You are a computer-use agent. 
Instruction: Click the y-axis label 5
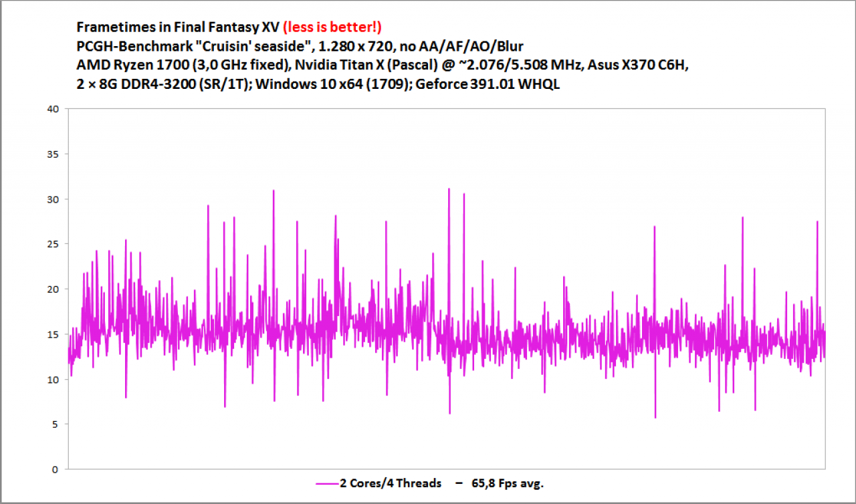pos(56,424)
